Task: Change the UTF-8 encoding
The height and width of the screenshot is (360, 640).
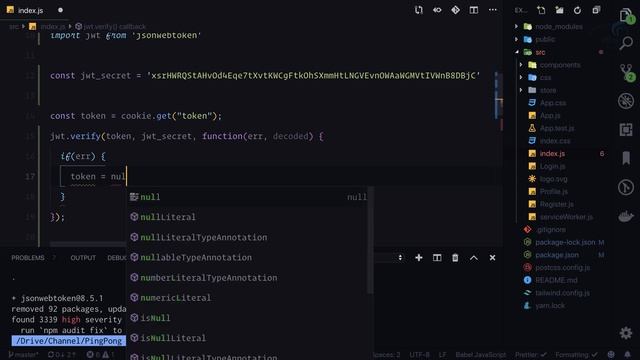Action: 419,355
